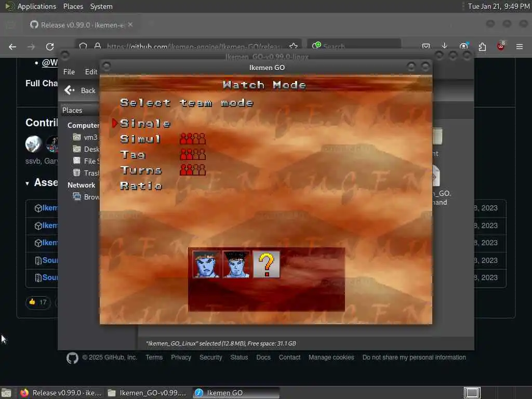This screenshot has width=532, height=399.
Task: Click the show desktop icon in taskbar
Action: tap(6, 393)
